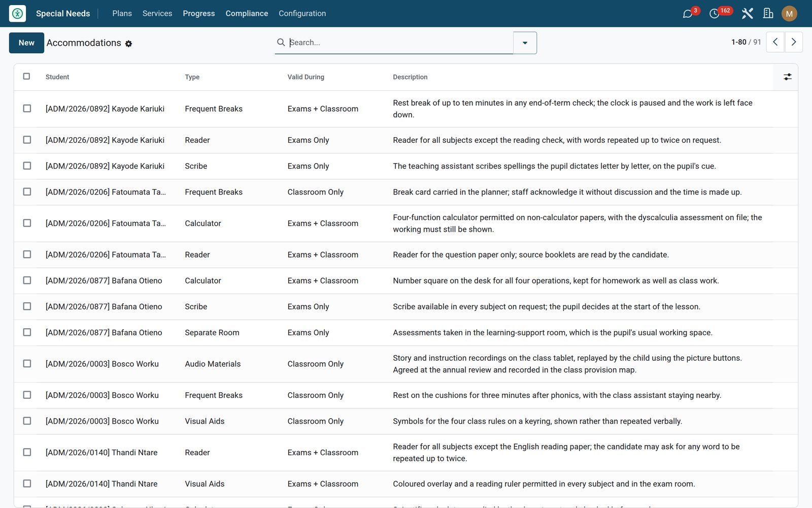Open the Special Needs app home icon

pos(17,13)
